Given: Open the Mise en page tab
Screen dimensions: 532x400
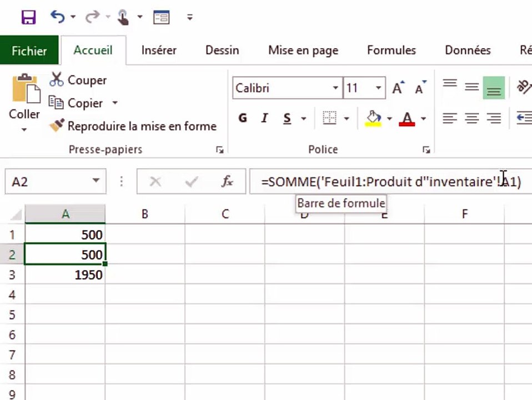Looking at the screenshot, I should click(x=303, y=50).
